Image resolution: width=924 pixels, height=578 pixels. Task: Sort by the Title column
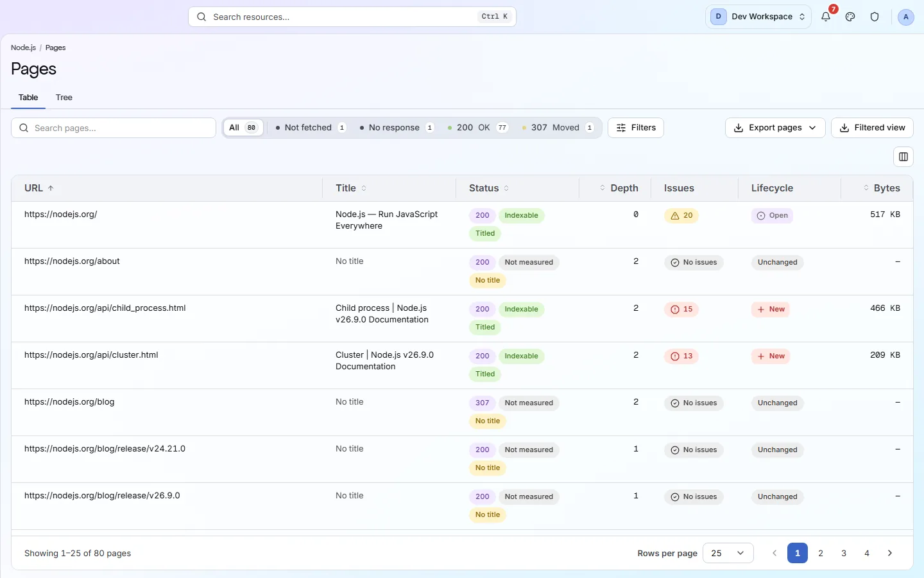pyautogui.click(x=351, y=188)
